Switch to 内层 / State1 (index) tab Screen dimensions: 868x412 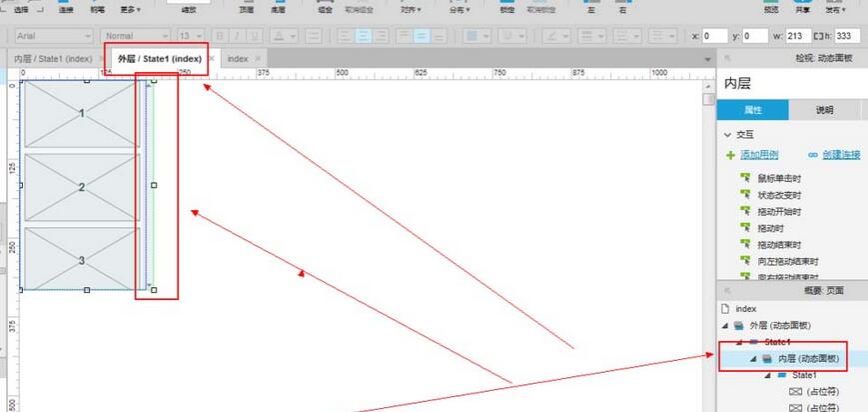click(53, 59)
